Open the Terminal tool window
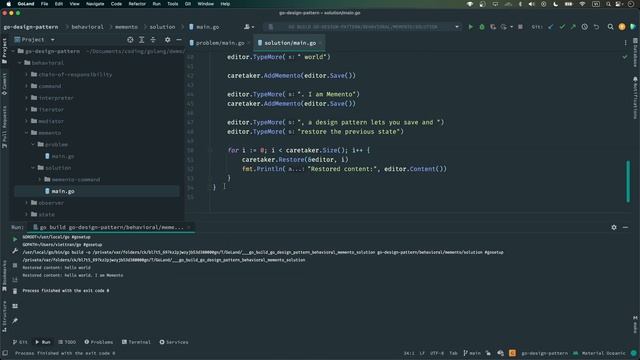 [136, 342]
